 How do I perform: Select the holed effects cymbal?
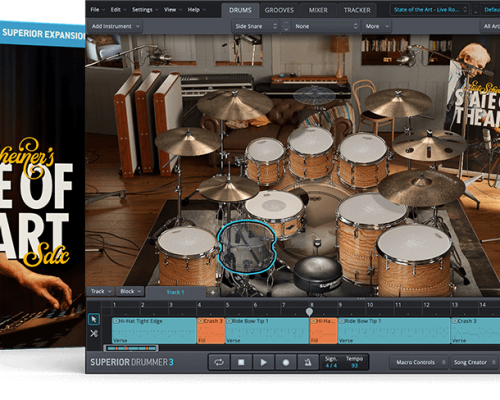429,145
